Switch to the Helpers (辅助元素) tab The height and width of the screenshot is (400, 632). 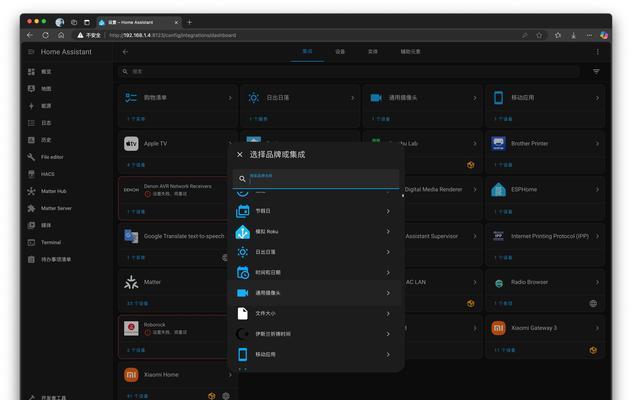pyautogui.click(x=410, y=52)
